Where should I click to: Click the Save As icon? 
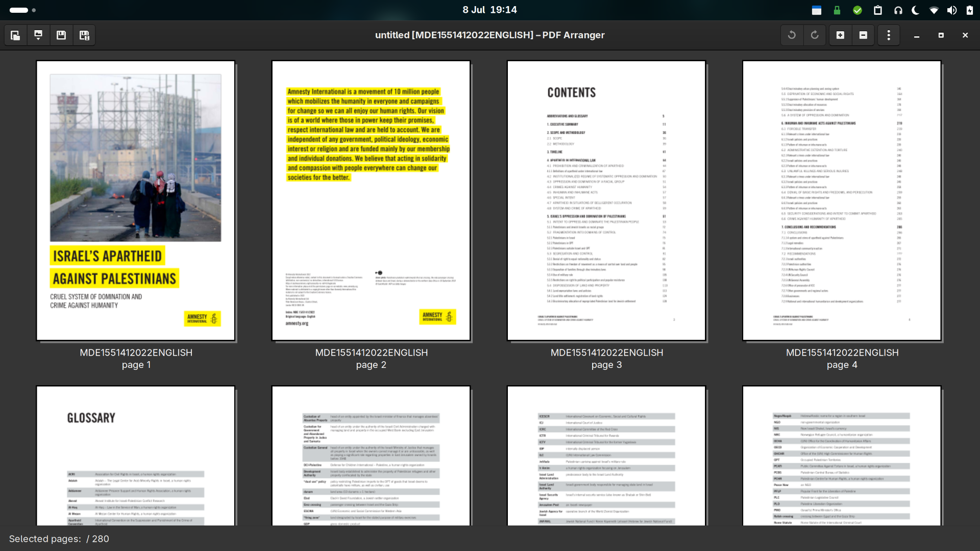(x=84, y=35)
